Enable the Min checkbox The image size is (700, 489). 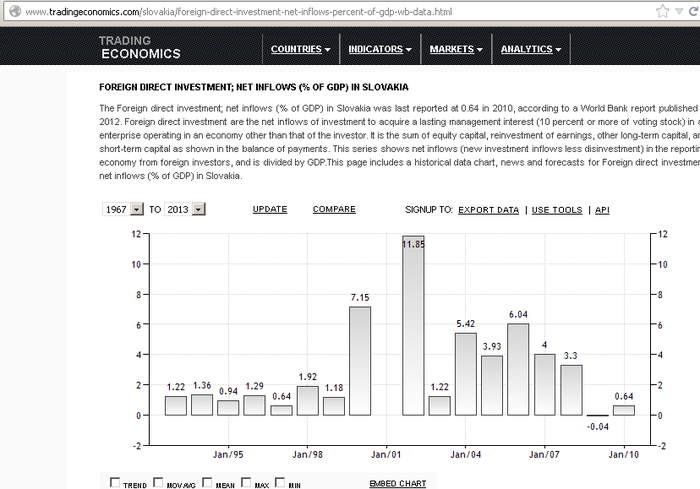(x=280, y=483)
